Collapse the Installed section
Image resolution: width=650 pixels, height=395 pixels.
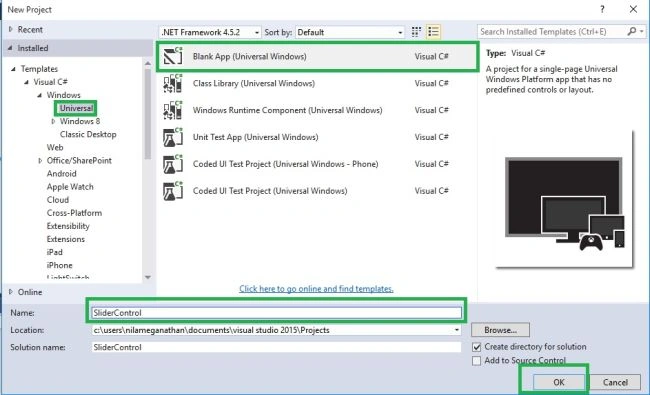click(10, 48)
